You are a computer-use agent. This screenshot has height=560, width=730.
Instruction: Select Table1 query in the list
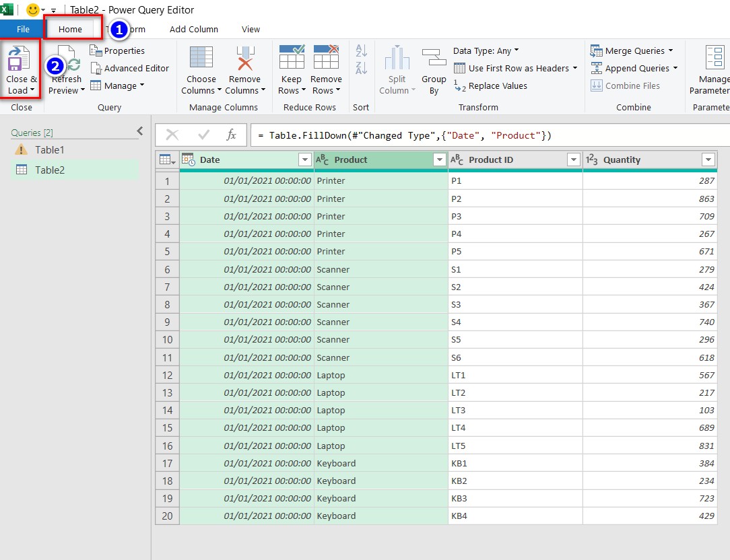coord(50,150)
